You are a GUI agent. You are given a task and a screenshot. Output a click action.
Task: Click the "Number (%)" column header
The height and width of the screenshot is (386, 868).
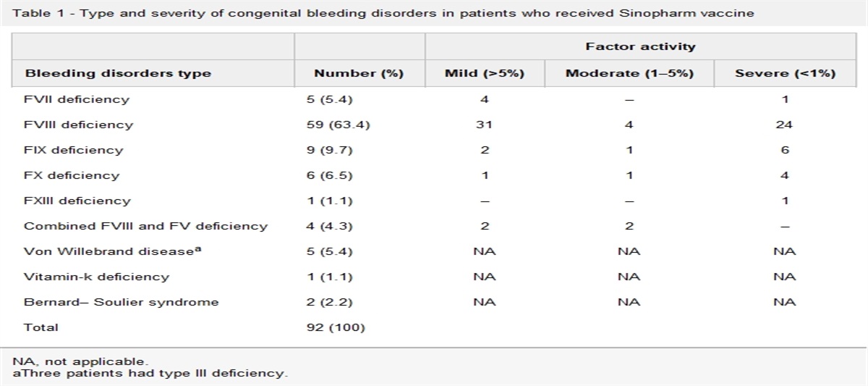359,73
